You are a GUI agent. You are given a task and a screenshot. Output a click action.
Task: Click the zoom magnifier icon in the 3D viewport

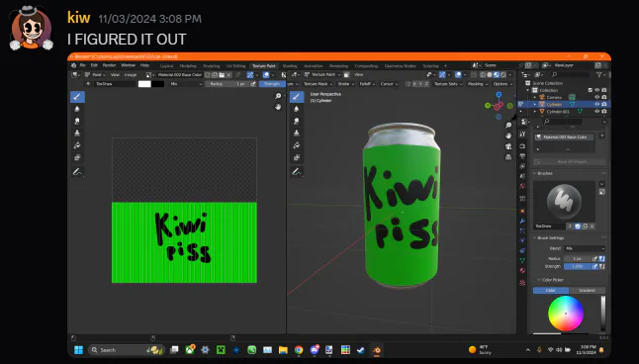[508, 126]
